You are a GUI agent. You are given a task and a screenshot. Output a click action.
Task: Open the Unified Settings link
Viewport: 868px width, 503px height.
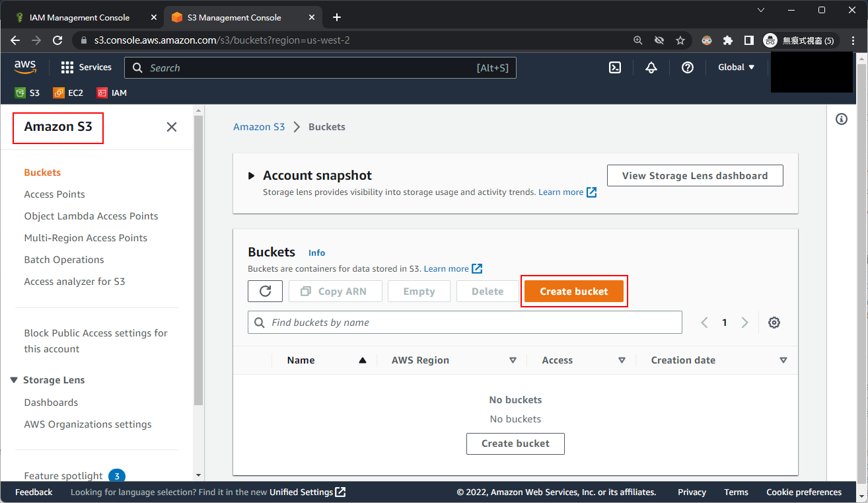[x=307, y=492]
